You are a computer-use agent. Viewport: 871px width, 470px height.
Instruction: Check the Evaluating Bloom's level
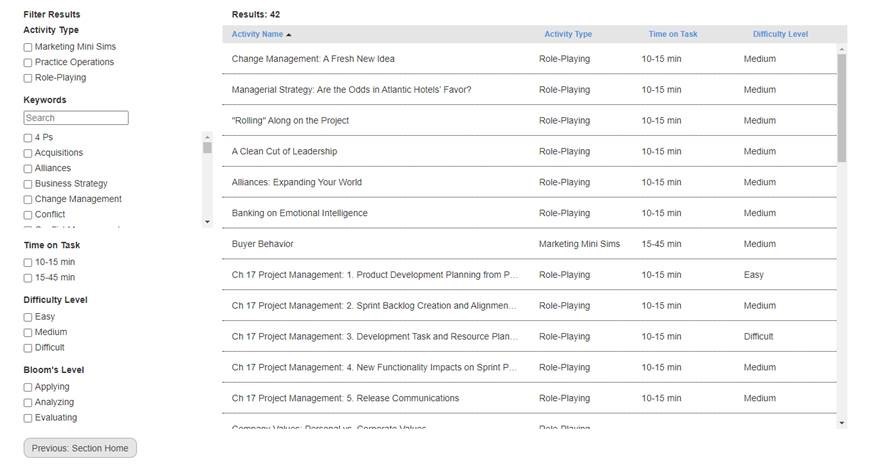[28, 418]
